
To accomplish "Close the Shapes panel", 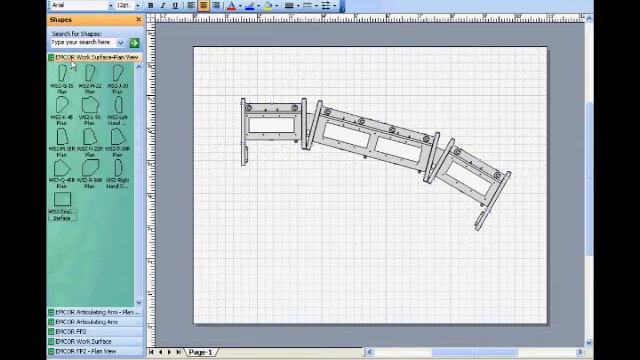I will click(x=138, y=19).
